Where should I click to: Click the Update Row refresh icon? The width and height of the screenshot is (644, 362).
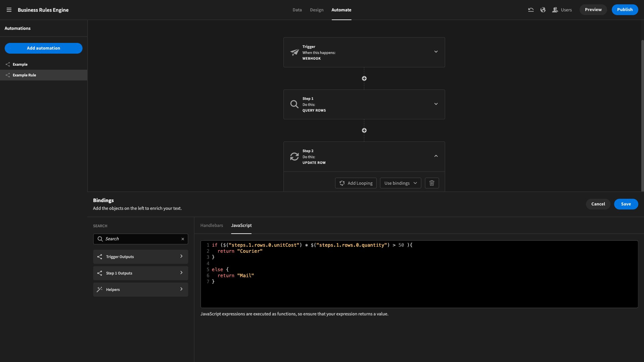coord(294,157)
